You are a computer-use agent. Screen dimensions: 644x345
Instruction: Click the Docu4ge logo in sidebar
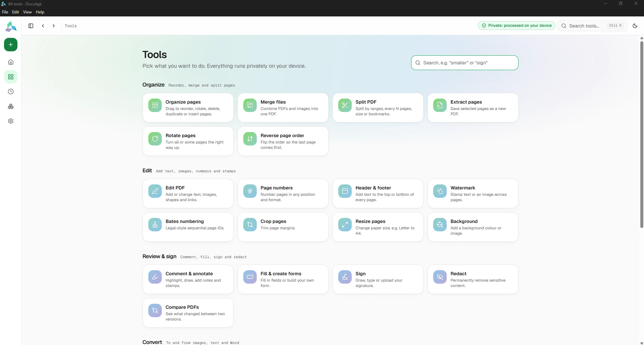(11, 26)
